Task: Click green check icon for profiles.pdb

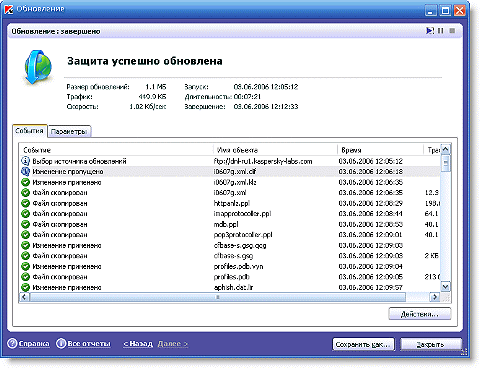Action: (x=25, y=277)
